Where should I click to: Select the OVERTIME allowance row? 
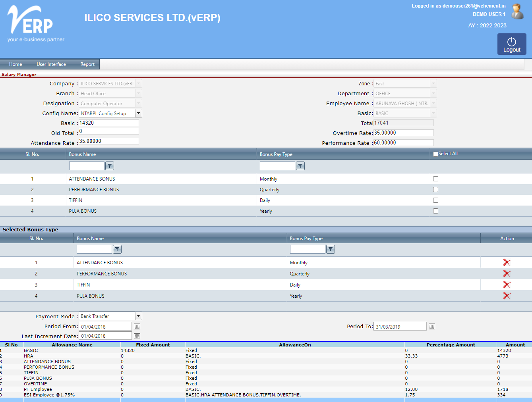266,384
